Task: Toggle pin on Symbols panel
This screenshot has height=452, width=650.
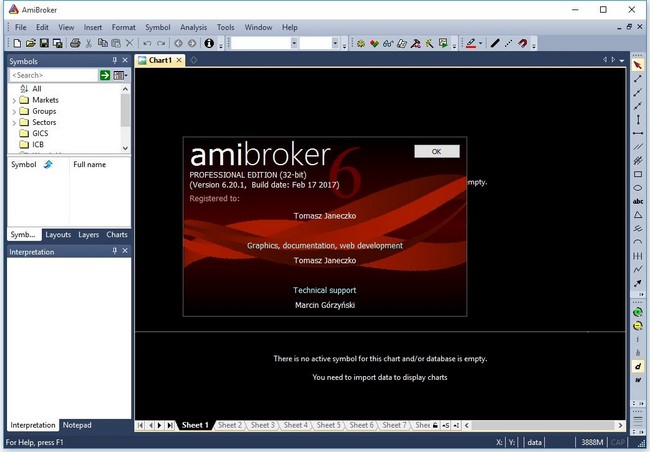Action: click(x=114, y=61)
